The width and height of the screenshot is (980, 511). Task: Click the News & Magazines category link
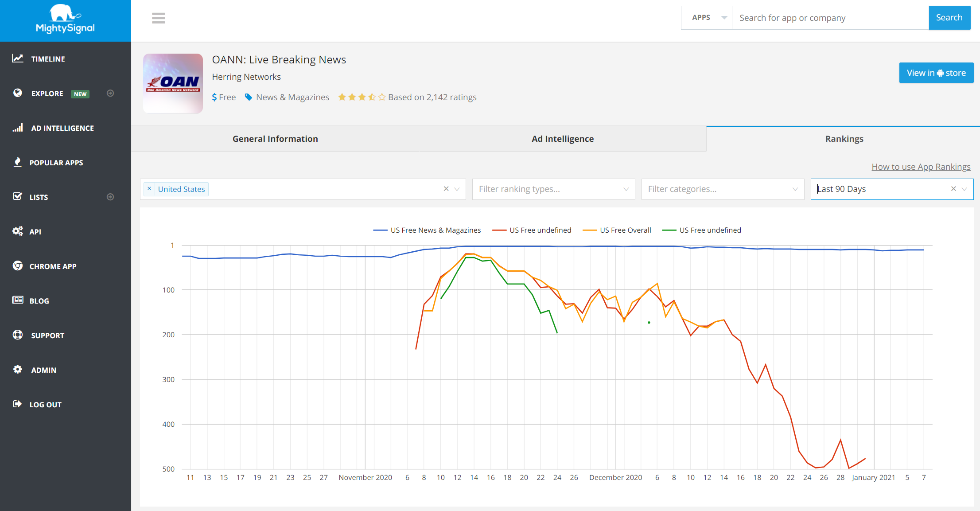[x=292, y=97]
